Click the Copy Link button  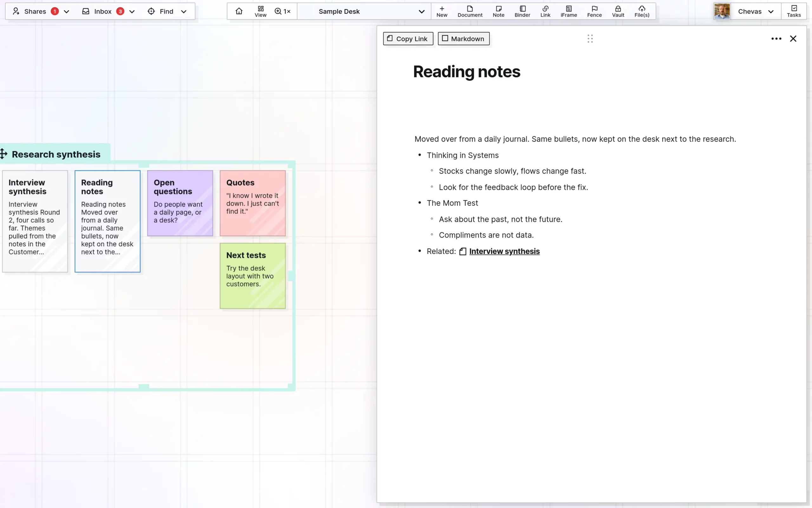[408, 39]
